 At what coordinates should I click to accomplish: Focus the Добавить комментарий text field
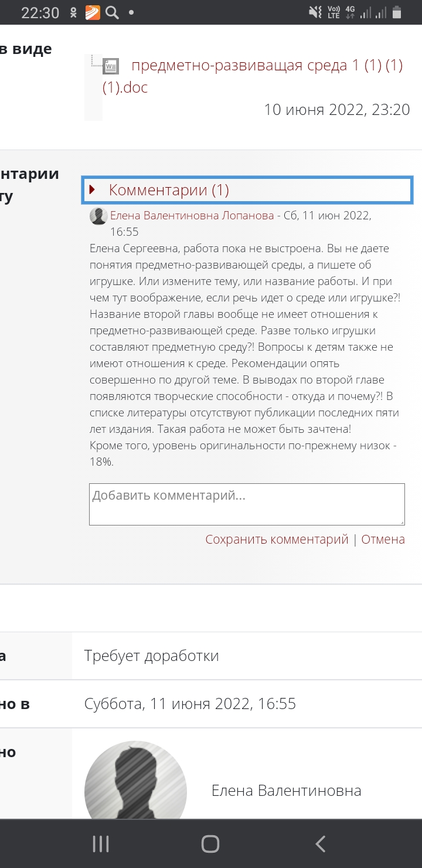point(247,504)
